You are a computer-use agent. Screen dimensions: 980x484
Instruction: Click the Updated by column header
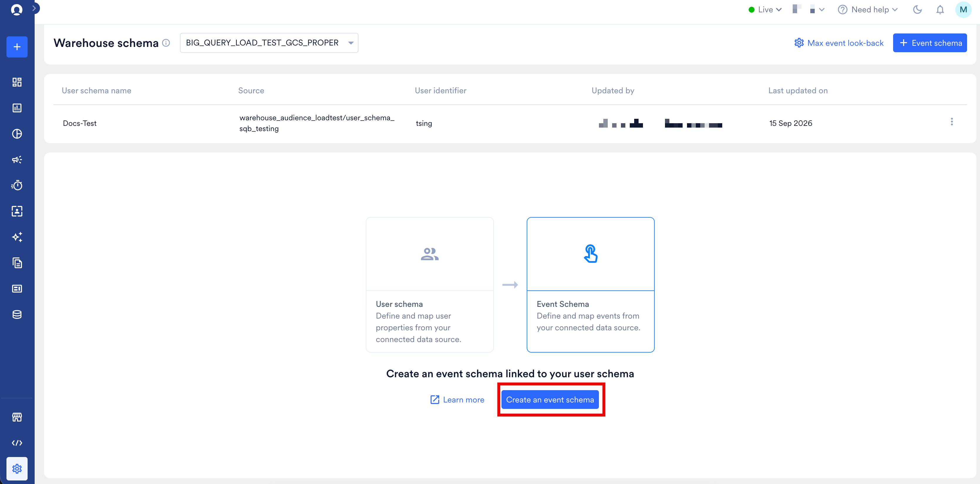613,90
